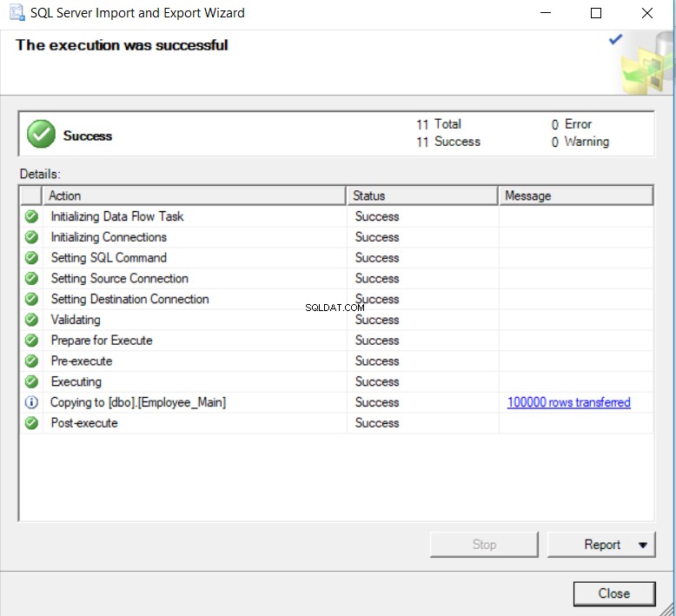676x616 pixels.
Task: Click the 0 Warning summary text
Action: 580,142
